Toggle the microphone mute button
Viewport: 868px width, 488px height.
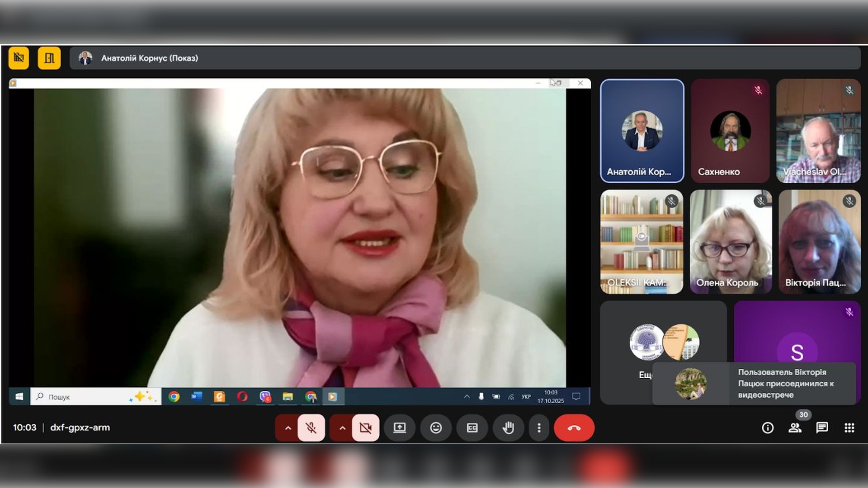(311, 427)
